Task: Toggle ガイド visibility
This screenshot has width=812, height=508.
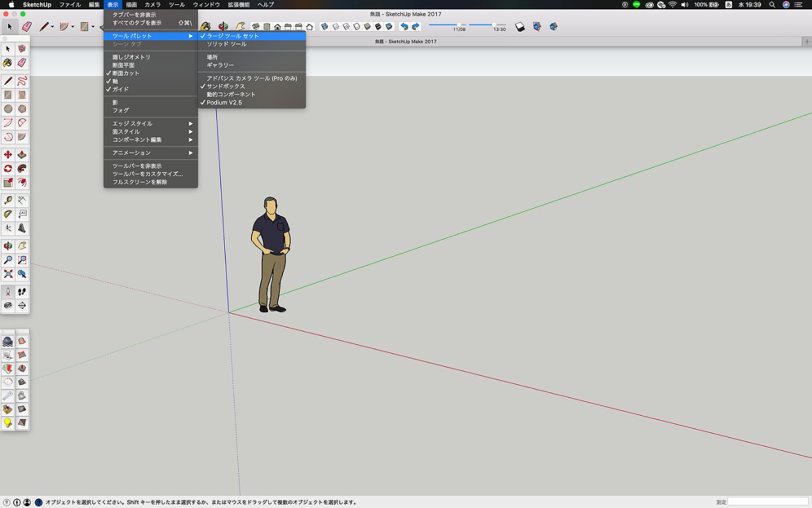Action: click(150, 89)
